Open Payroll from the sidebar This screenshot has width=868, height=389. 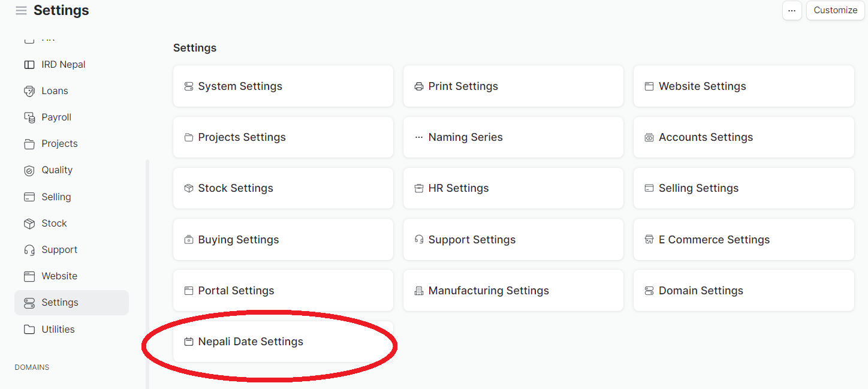tap(55, 117)
